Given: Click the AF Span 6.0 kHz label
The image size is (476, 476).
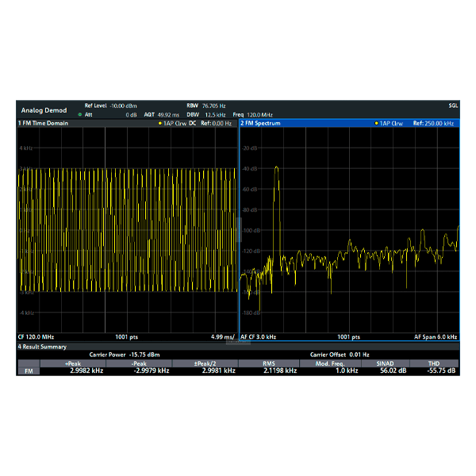Looking at the screenshot, I should tap(436, 337).
